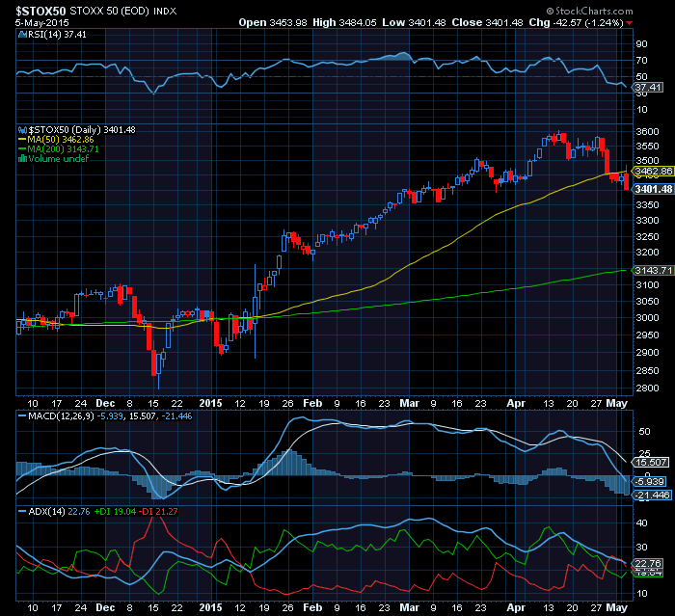Click the -5.939 tag on the MACD axis
Viewport: 675px width, 616px height.
coord(651,481)
